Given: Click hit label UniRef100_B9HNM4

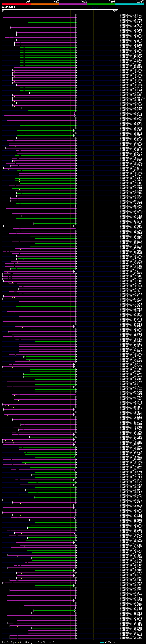Looking at the screenshot, I should 131,628.
